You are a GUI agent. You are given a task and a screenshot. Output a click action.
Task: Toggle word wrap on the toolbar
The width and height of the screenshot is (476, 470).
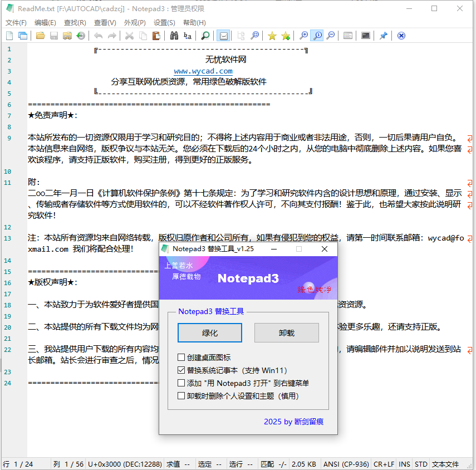(223, 36)
